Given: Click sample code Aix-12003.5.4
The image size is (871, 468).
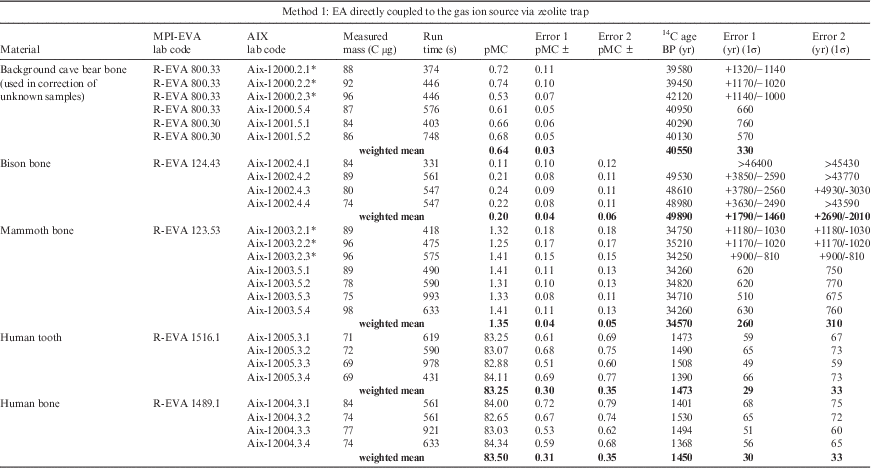Looking at the screenshot, I should tap(278, 309).
